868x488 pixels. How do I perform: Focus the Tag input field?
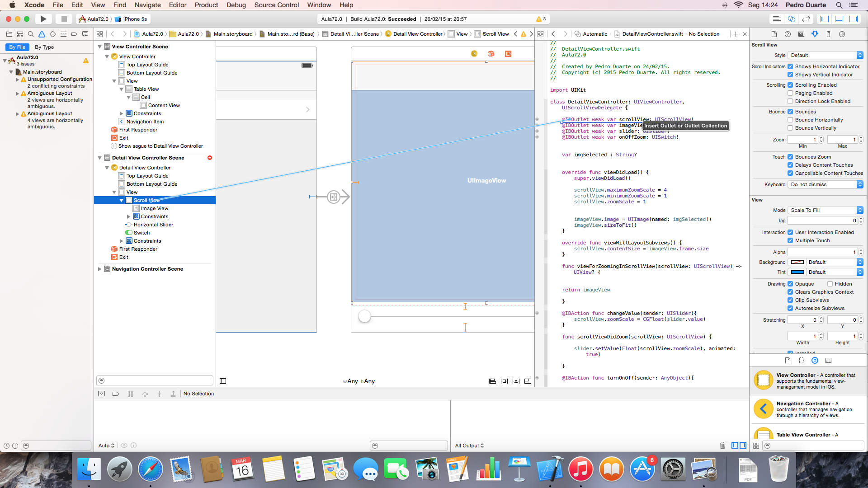(822, 221)
